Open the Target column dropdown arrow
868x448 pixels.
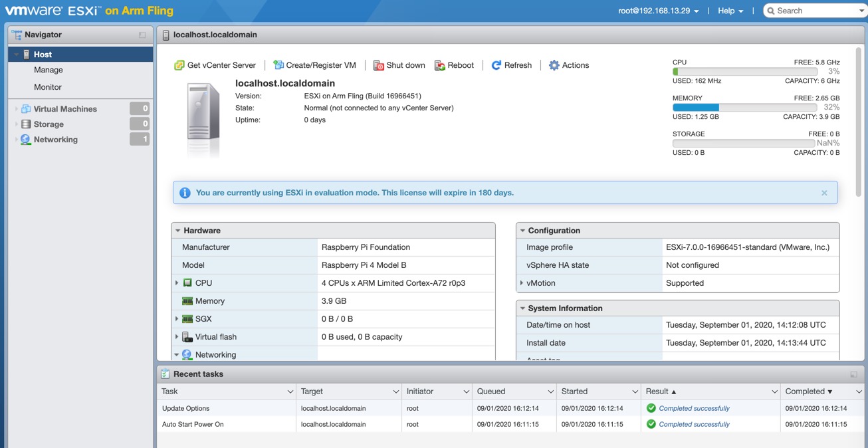click(395, 392)
